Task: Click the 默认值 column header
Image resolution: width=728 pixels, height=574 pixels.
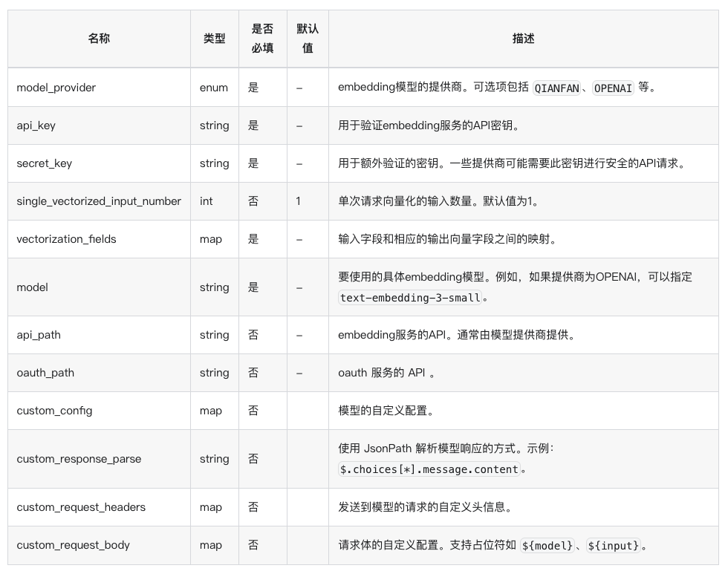Action: pyautogui.click(x=307, y=39)
